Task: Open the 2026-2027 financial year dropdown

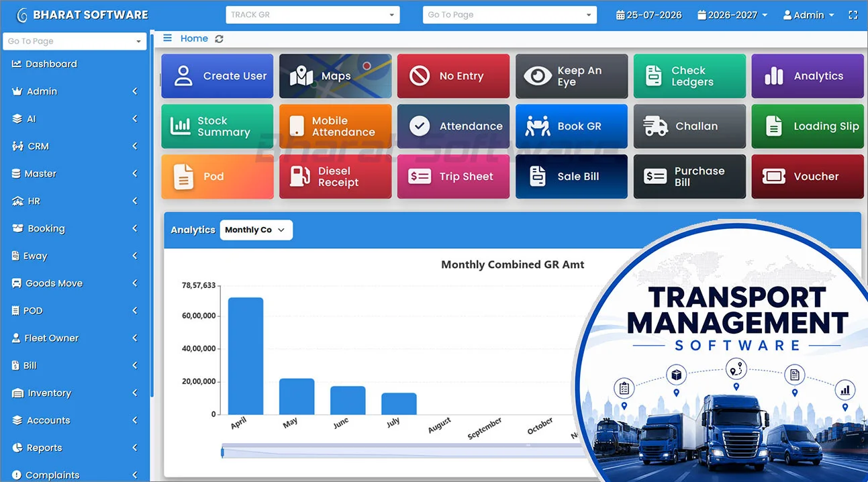Action: (x=732, y=15)
